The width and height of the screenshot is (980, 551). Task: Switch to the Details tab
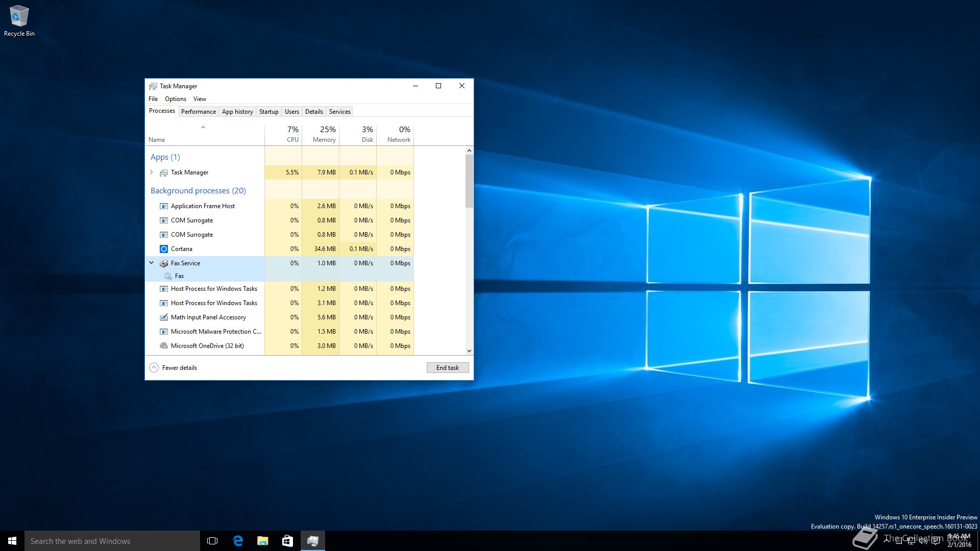314,112
